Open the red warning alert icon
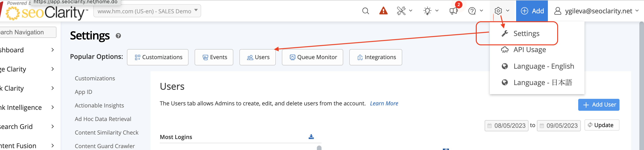The width and height of the screenshot is (644, 150). [x=383, y=11]
